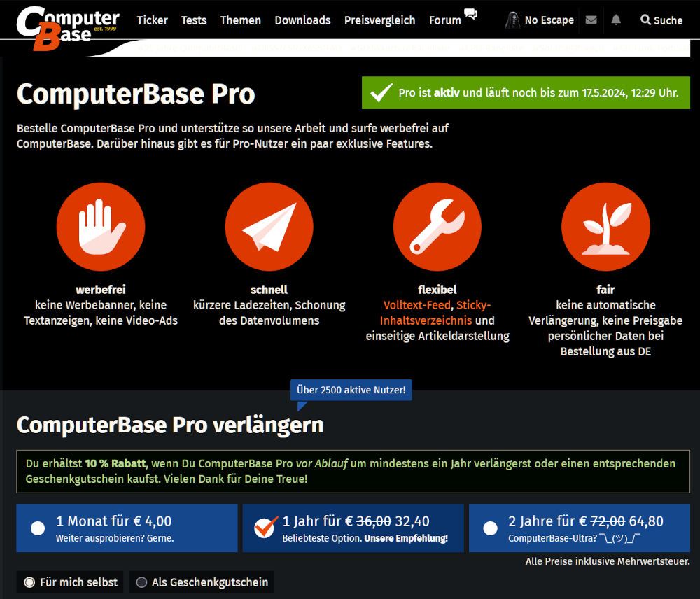Select the 1 Jahr für € 32,40 option
700x599 pixels.
[353, 528]
